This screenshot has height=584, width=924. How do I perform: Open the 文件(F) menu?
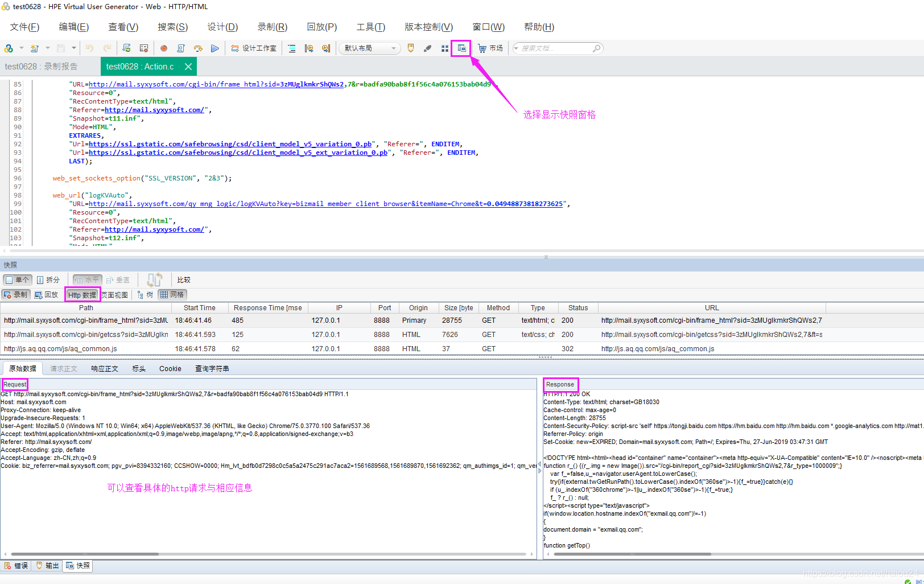click(24, 27)
